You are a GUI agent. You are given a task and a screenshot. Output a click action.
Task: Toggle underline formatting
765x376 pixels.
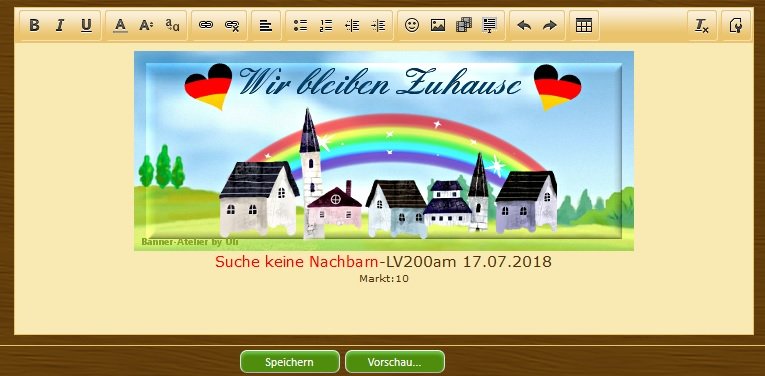coord(86,25)
